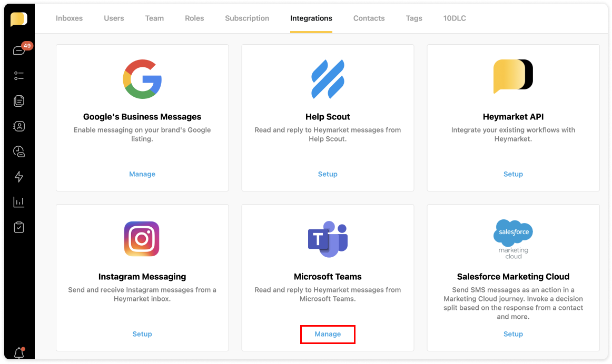Set up the Heymarket API integration
Image resolution: width=612 pixels, height=364 pixels.
pos(514,174)
